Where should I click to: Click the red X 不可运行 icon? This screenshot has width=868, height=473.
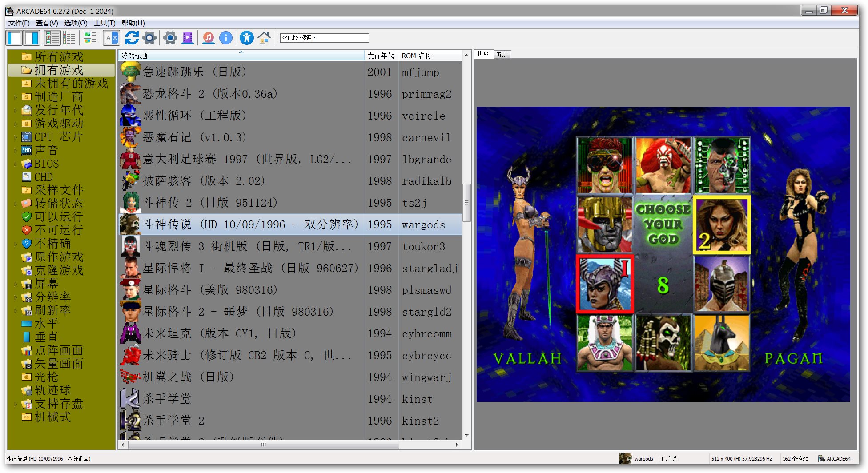pyautogui.click(x=27, y=230)
